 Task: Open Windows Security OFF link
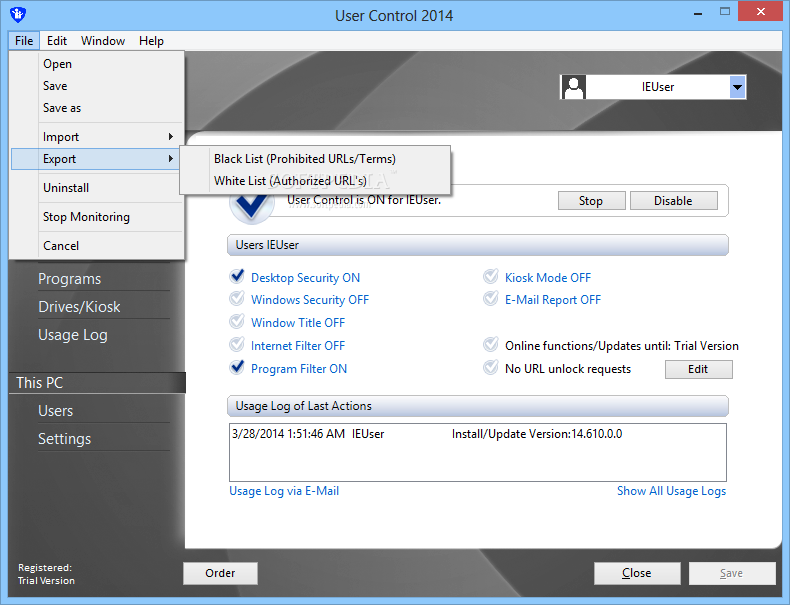point(310,300)
